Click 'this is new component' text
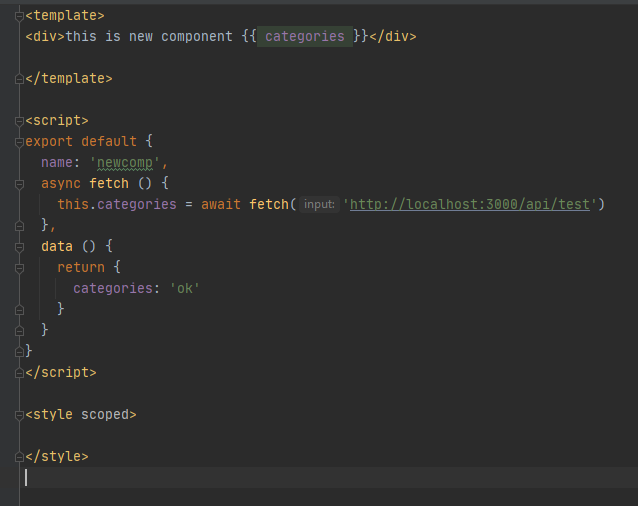 tap(149, 37)
